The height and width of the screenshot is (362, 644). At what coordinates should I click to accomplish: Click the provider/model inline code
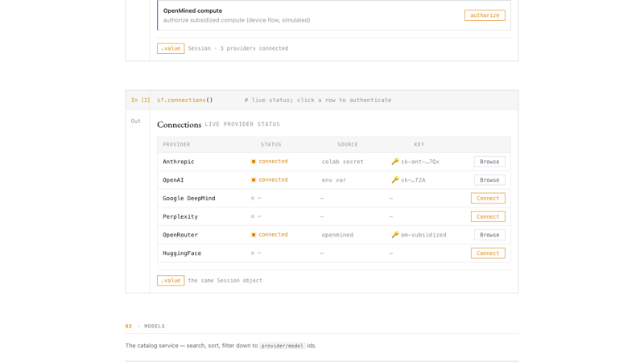click(x=283, y=346)
